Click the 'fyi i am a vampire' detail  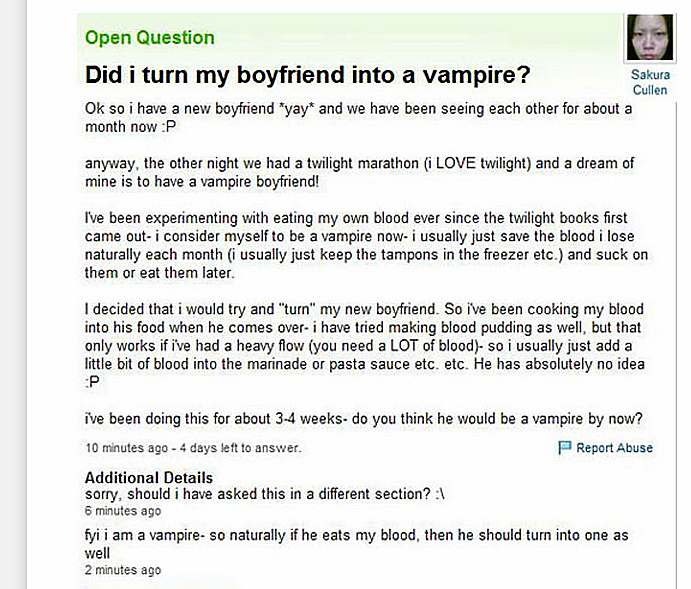[x=357, y=544]
